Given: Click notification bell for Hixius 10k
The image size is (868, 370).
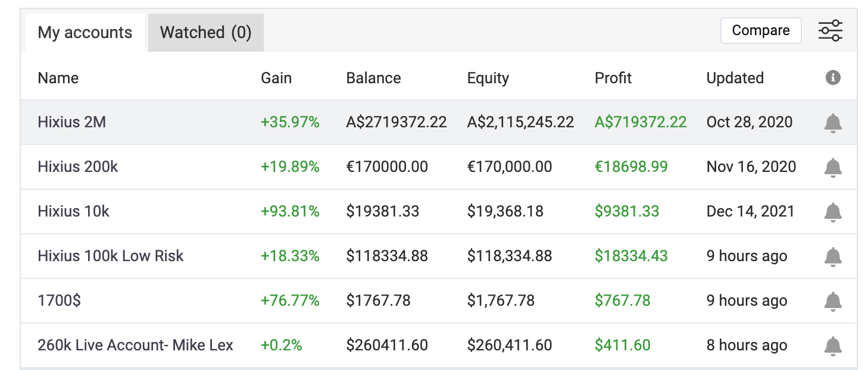Looking at the screenshot, I should pyautogui.click(x=833, y=212).
